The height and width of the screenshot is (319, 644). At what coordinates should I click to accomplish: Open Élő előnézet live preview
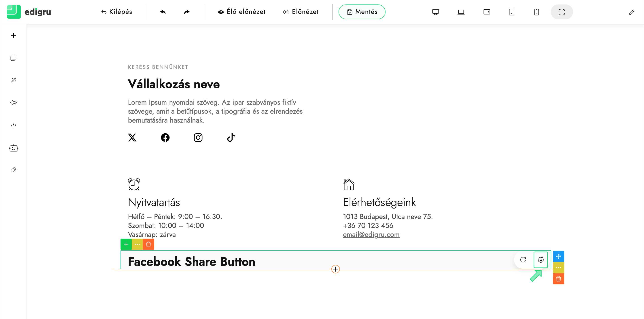coord(241,12)
